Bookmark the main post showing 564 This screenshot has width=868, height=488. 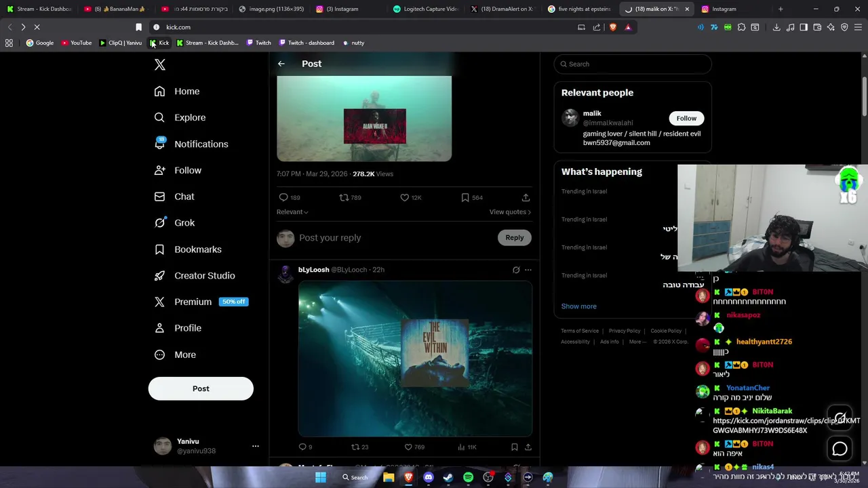point(471,197)
